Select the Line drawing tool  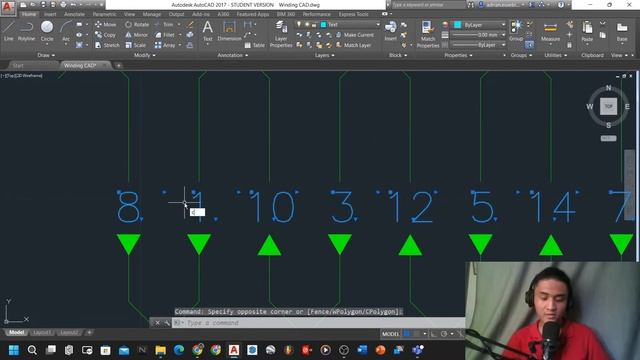click(9, 31)
